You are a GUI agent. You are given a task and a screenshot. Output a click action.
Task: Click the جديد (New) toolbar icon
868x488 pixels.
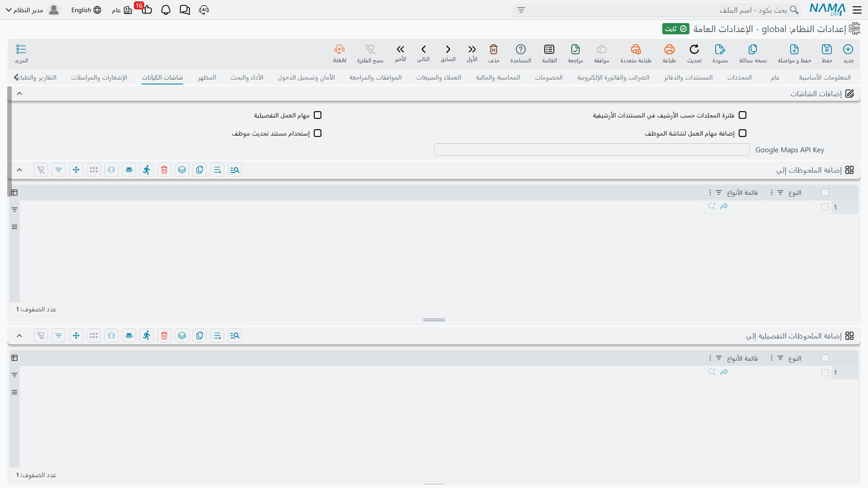pos(848,49)
